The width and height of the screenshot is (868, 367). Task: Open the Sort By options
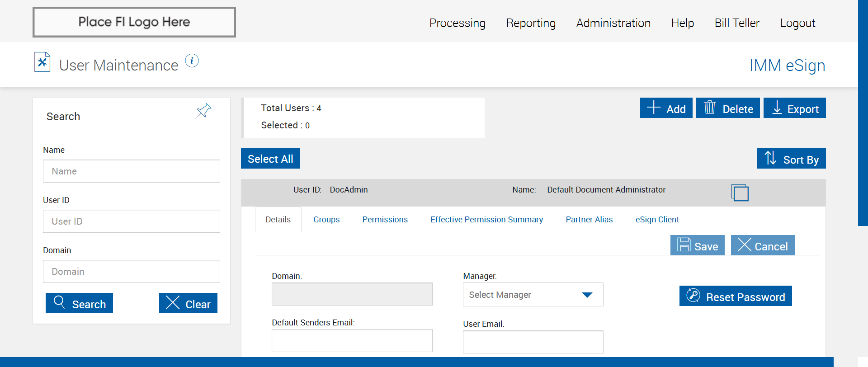pos(791,159)
